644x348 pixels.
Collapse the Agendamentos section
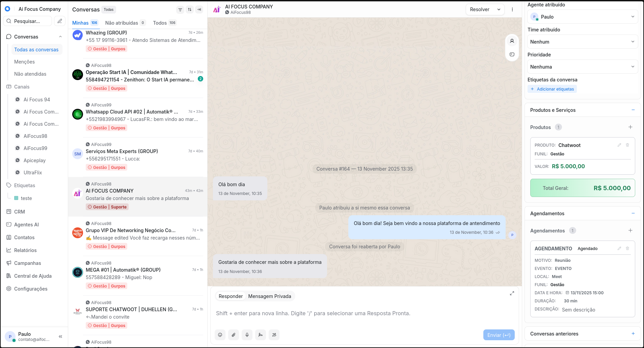[633, 213]
